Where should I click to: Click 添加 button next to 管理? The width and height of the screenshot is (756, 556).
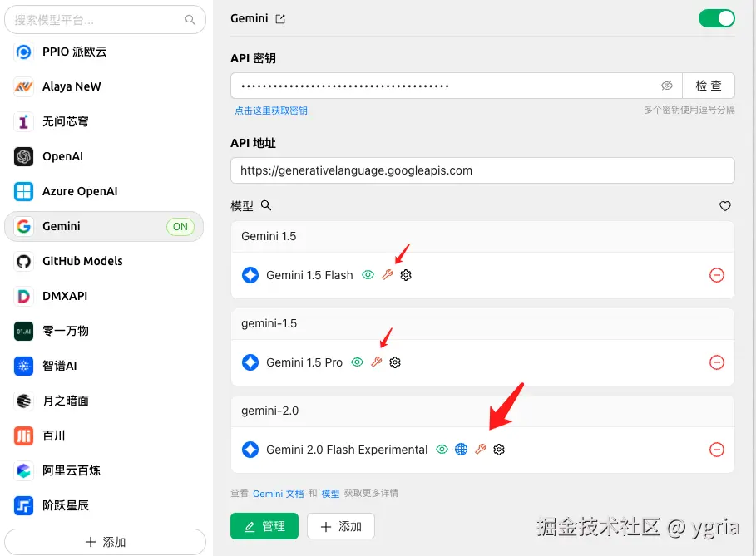[x=341, y=526]
